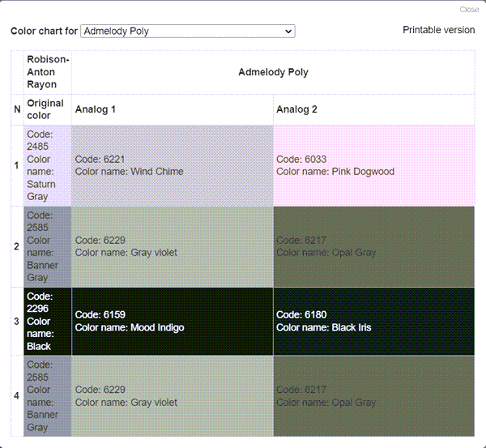Select the Gray violet 6229 cell in row 2
Screen dimensions: 486x448
click(x=173, y=246)
